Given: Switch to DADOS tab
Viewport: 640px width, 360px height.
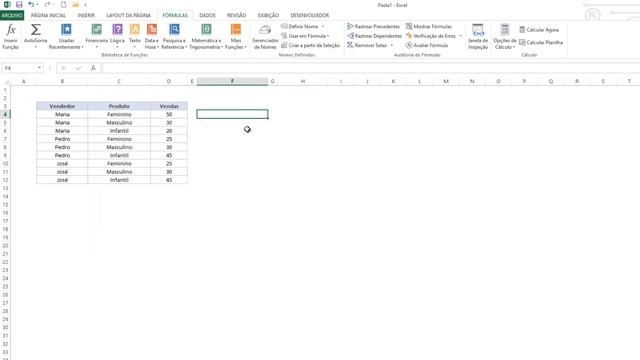Looking at the screenshot, I should (x=207, y=15).
